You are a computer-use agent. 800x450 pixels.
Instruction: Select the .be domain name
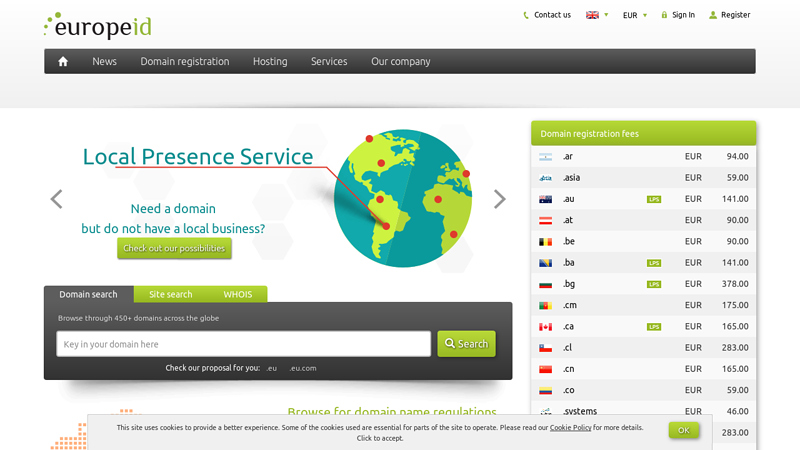point(569,241)
